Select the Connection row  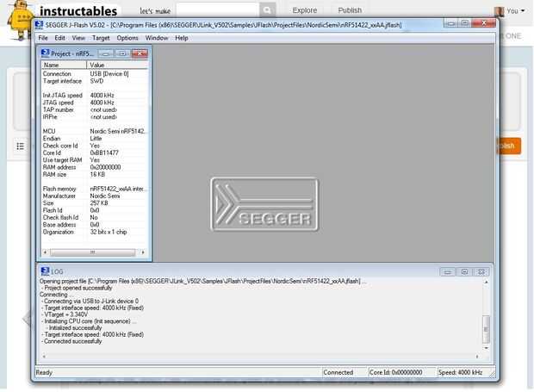[95, 74]
